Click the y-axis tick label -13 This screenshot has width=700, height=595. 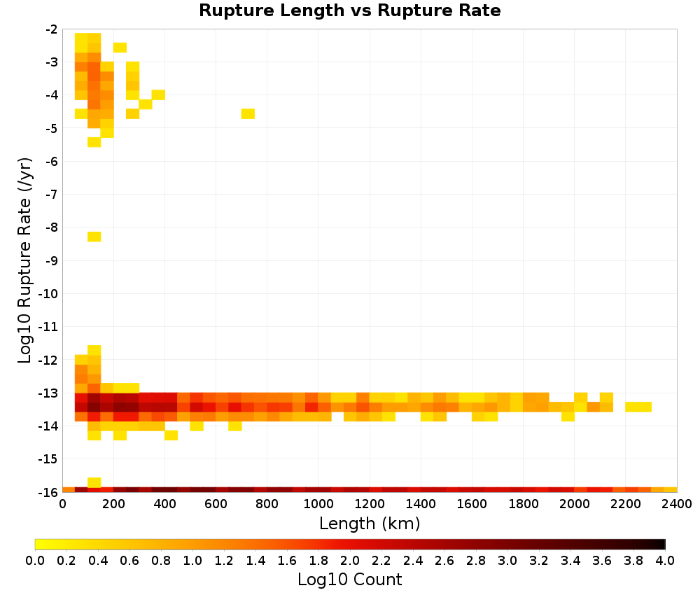coord(48,393)
